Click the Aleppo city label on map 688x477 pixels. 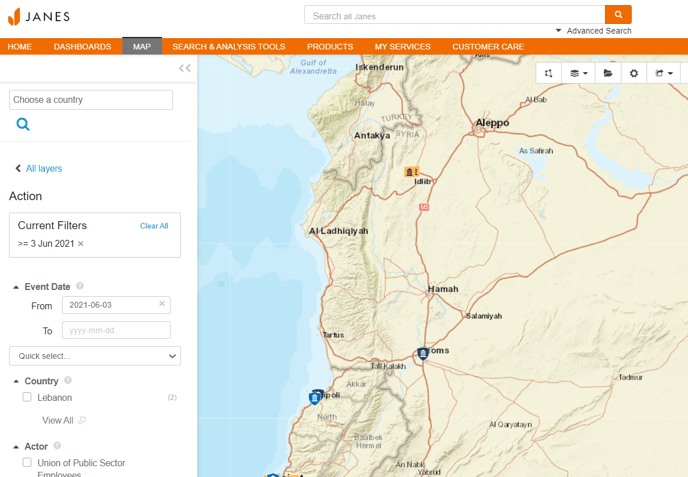coord(492,123)
